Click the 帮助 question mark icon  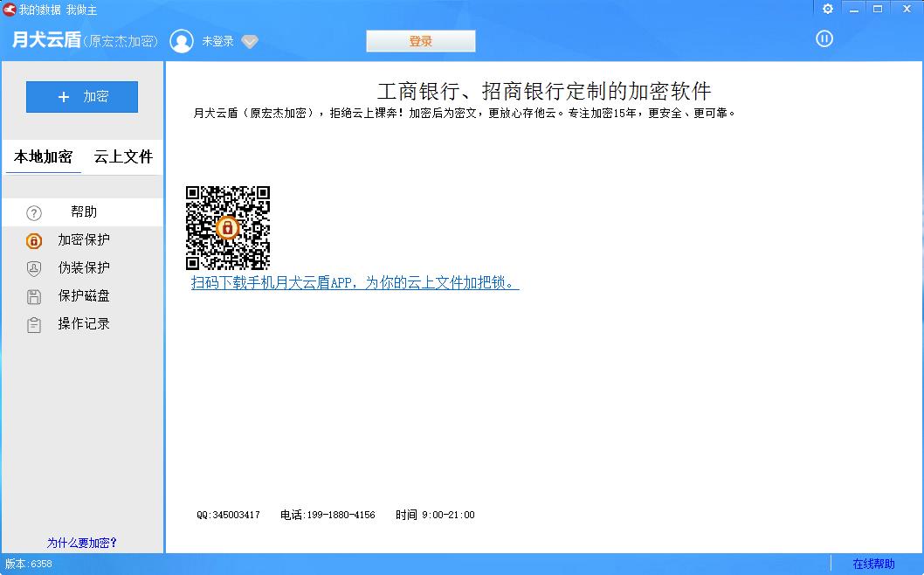34,213
